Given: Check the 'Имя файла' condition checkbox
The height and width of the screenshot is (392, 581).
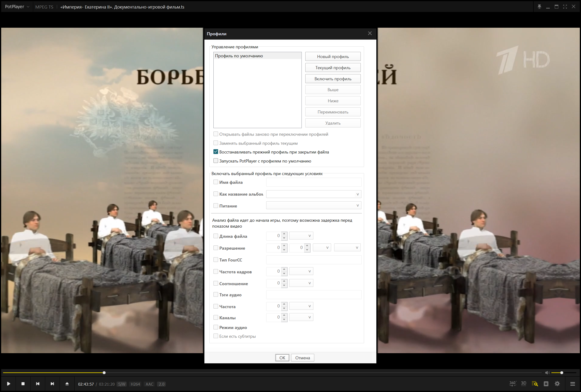Looking at the screenshot, I should coord(216,182).
